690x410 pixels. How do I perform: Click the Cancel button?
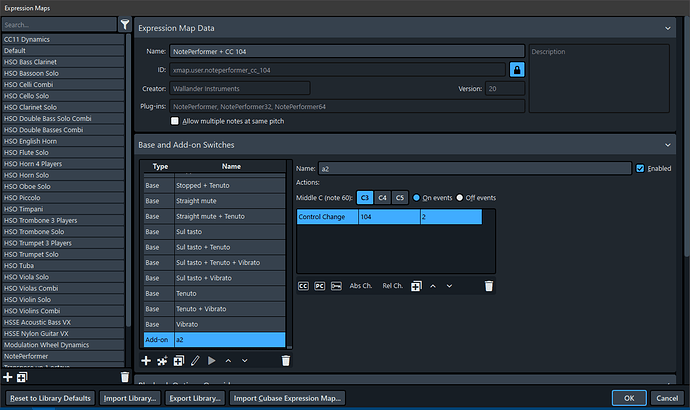[667, 398]
